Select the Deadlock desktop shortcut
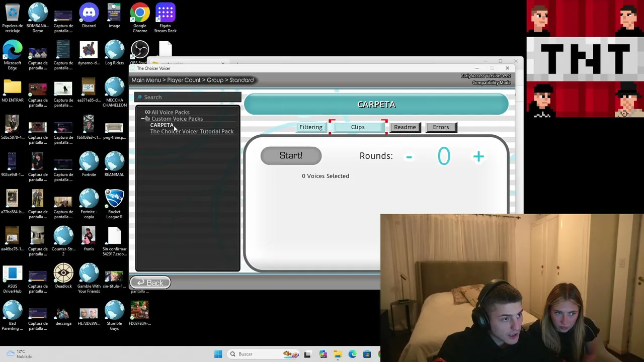The image size is (644, 362). click(x=63, y=277)
